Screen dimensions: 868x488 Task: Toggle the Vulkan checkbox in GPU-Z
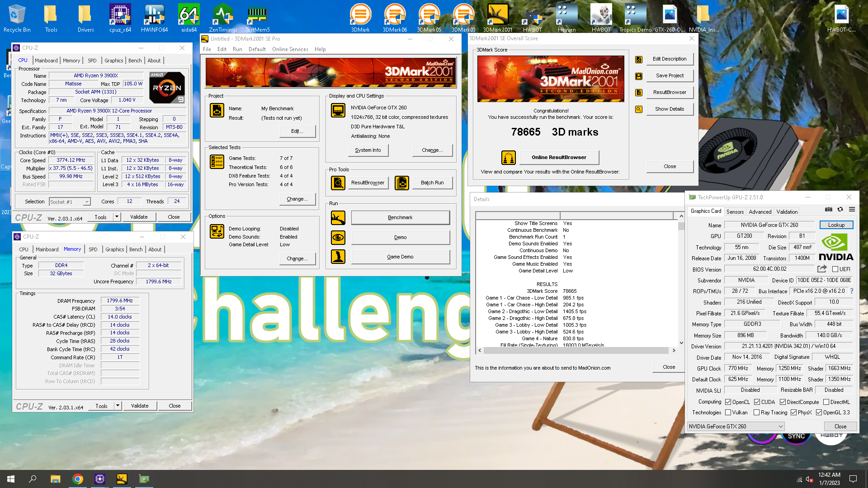(x=728, y=413)
